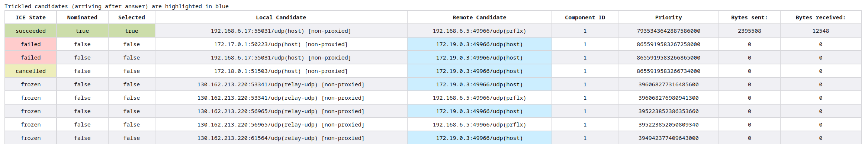Click the Bytes received header
868x144 pixels.
pos(820,17)
